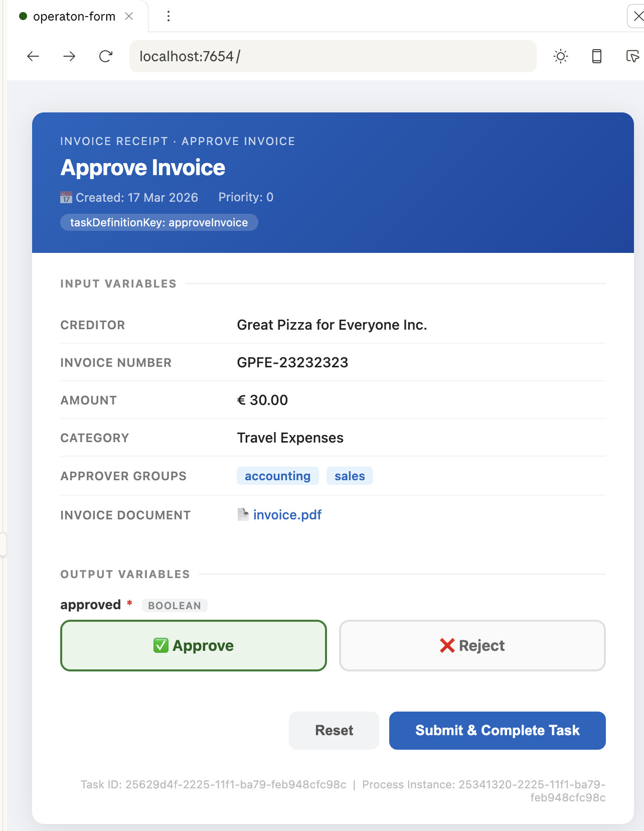Open the invoice.pdf link
The height and width of the screenshot is (831, 644).
pos(287,515)
